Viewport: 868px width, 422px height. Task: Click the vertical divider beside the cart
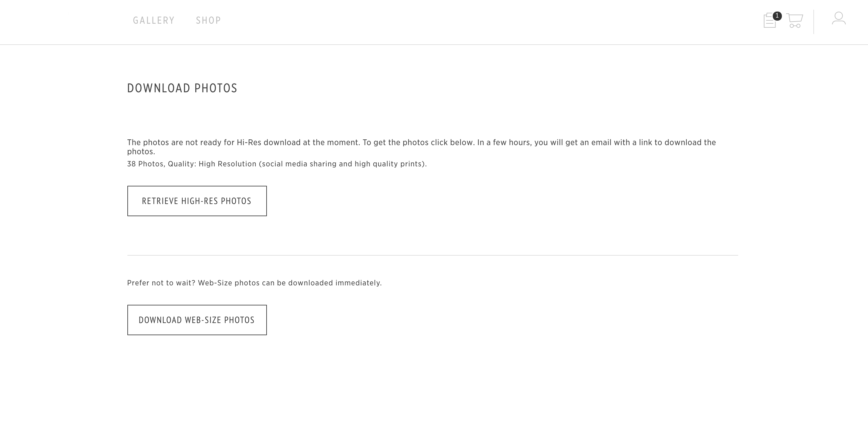(x=814, y=22)
